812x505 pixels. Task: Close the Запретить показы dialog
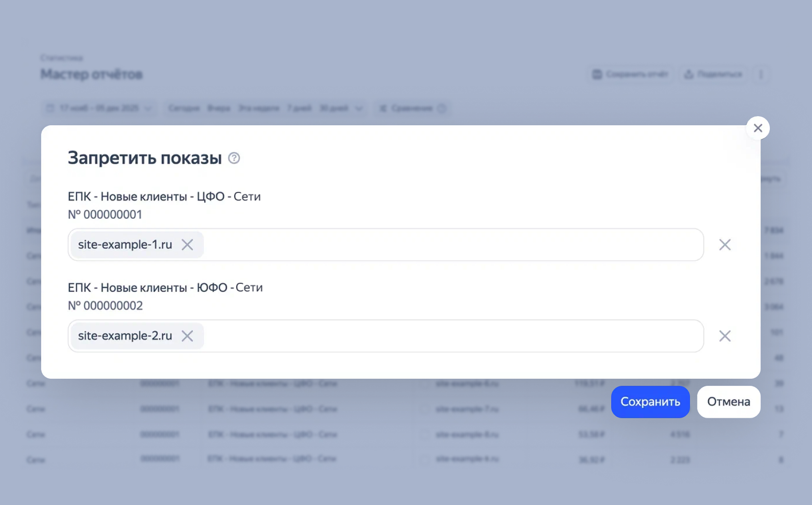pos(757,128)
